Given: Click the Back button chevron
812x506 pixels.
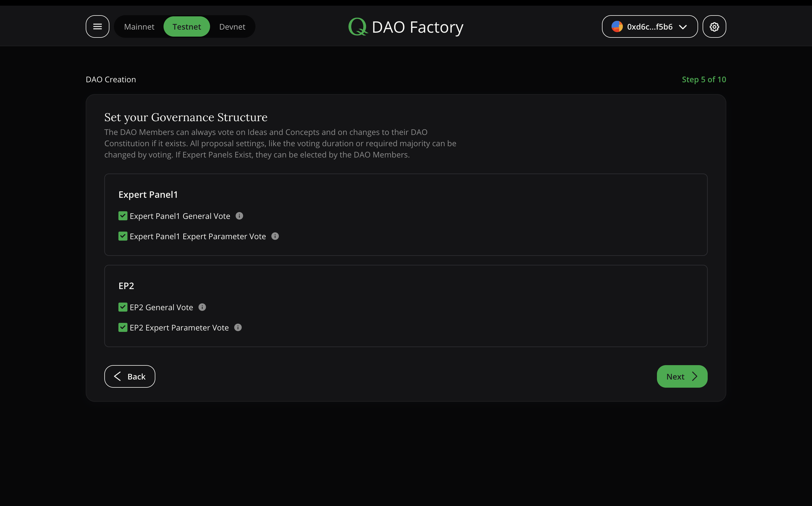Looking at the screenshot, I should [117, 376].
